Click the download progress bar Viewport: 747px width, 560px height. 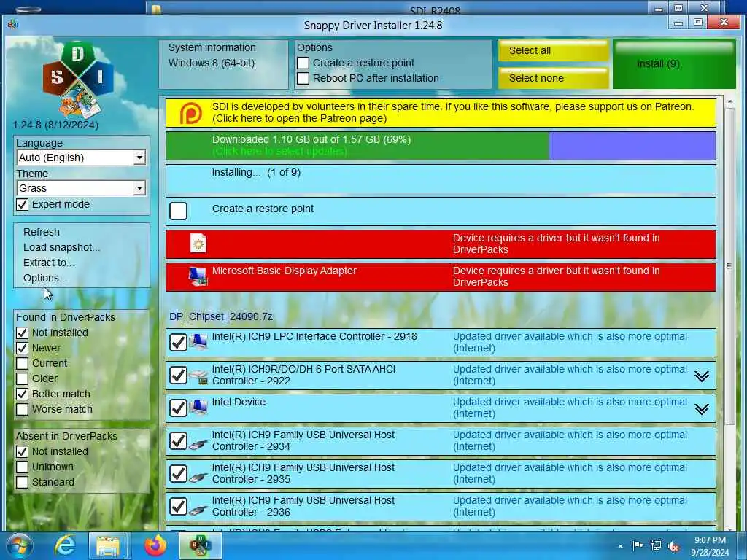pyautogui.click(x=441, y=146)
